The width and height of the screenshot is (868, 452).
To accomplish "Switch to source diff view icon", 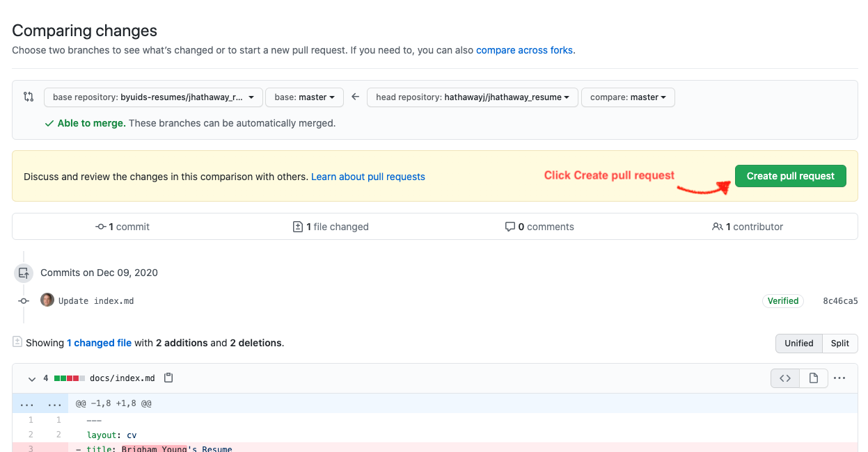I will tap(785, 378).
